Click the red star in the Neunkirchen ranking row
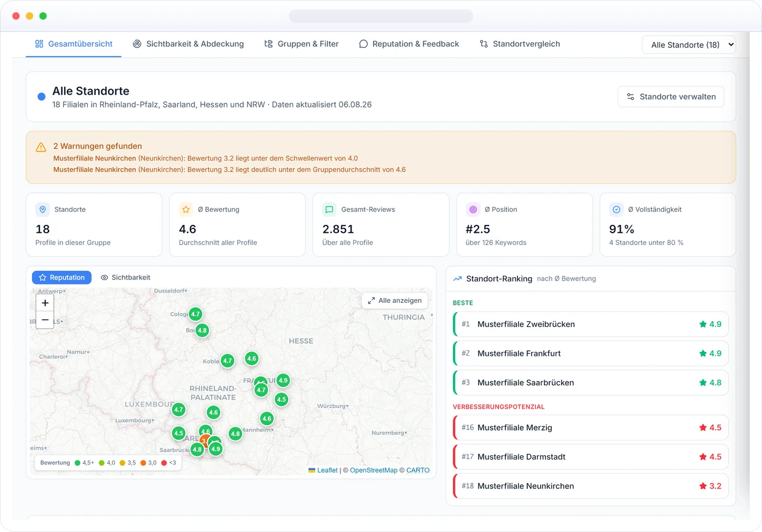 coord(702,486)
